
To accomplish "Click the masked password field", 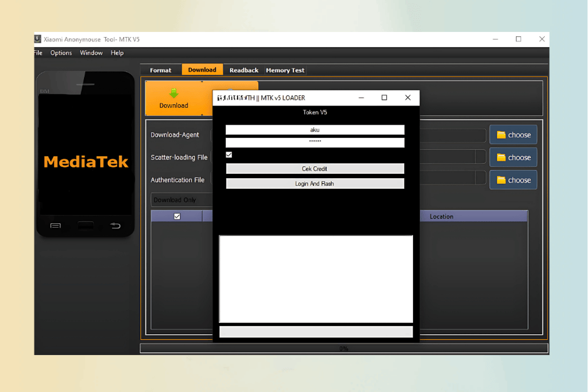I will 315,142.
